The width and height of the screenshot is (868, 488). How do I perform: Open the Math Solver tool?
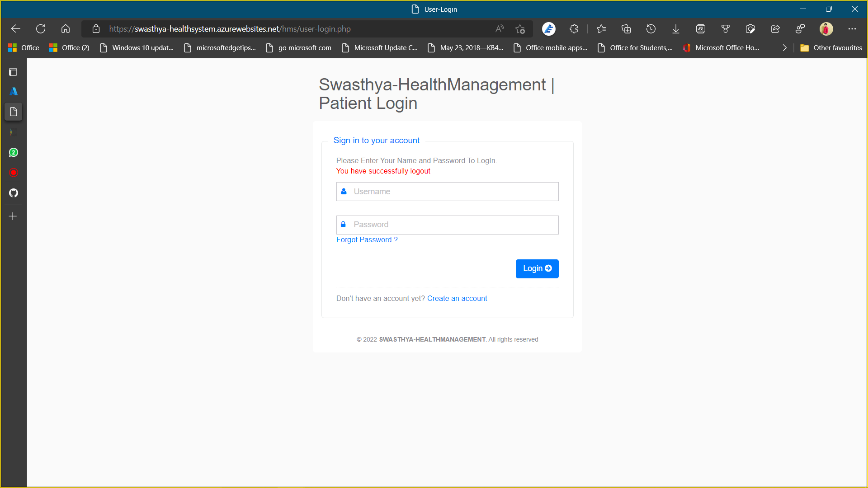tap(701, 29)
